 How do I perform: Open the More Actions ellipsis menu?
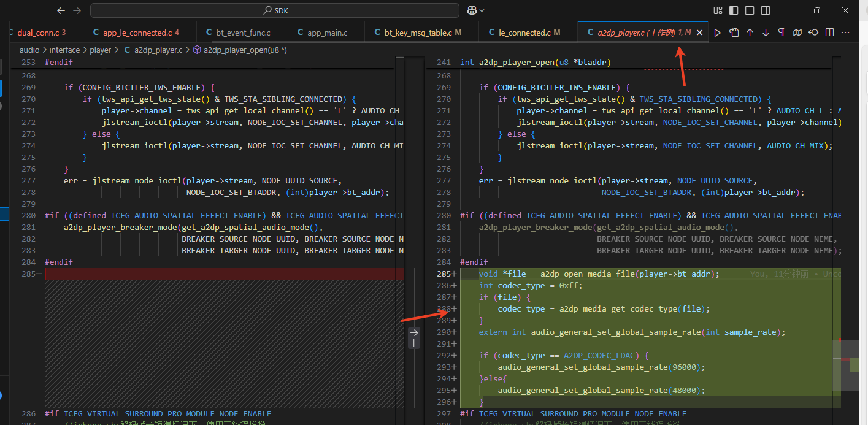click(845, 33)
